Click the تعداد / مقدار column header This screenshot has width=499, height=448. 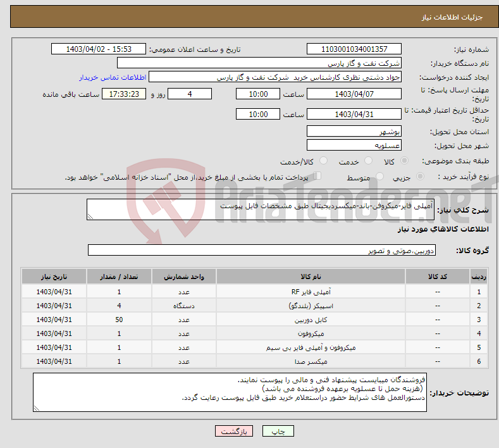pyautogui.click(x=119, y=277)
